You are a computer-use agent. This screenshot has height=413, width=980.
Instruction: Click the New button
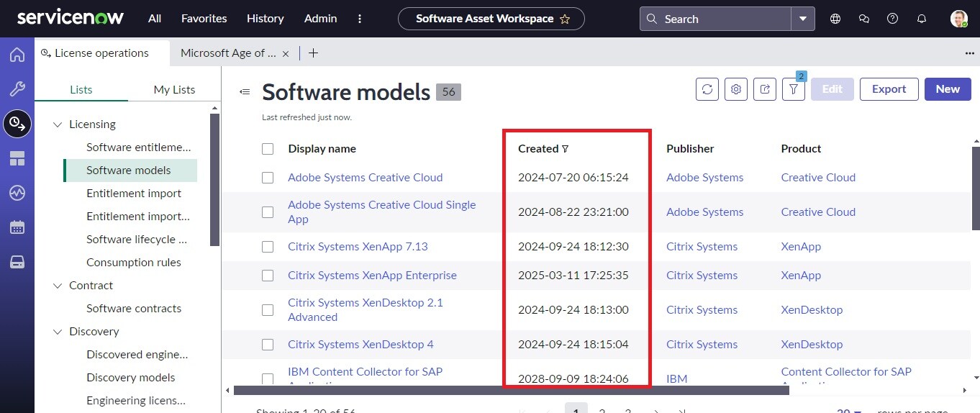tap(948, 89)
